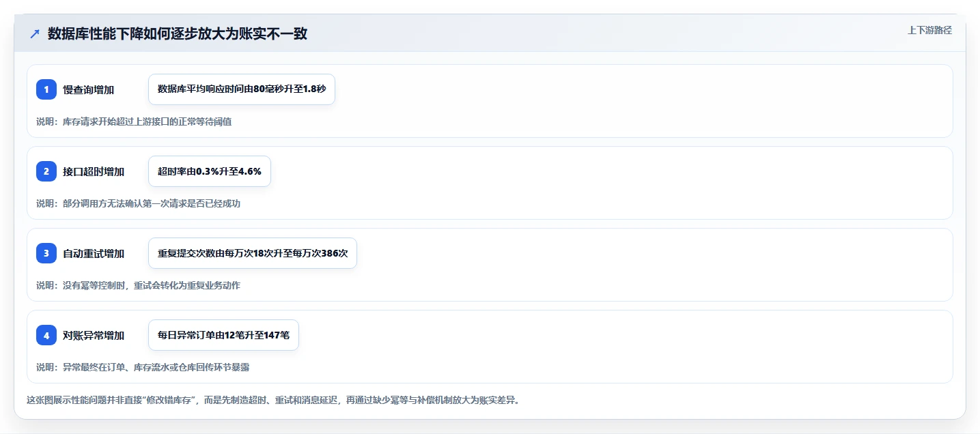Screen dimensions: 980x434
Task: Click the step 2 number badge
Action: (46, 171)
